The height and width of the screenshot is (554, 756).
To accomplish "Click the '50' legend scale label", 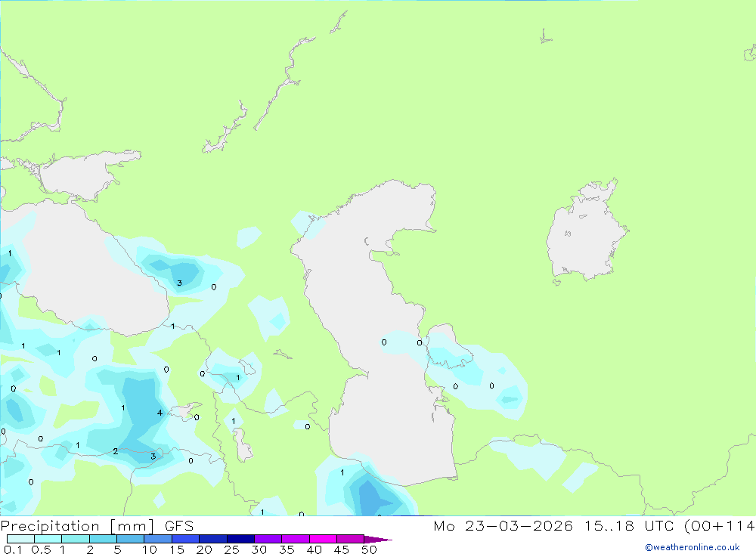I will [x=369, y=549].
